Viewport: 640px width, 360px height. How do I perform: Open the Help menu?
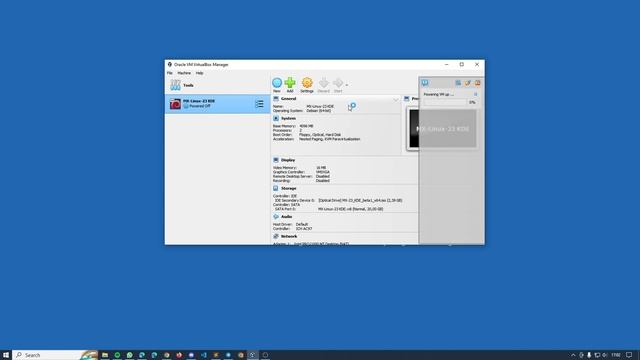tap(199, 73)
